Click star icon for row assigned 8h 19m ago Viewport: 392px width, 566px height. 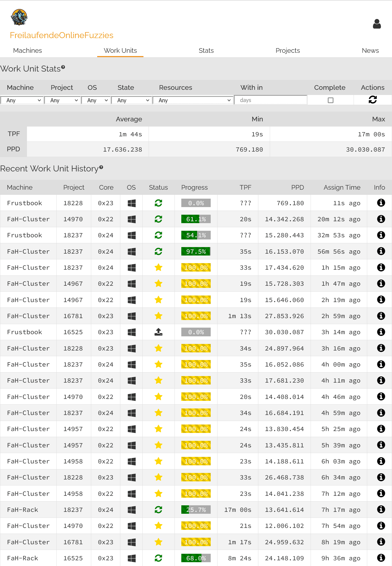coord(158,542)
